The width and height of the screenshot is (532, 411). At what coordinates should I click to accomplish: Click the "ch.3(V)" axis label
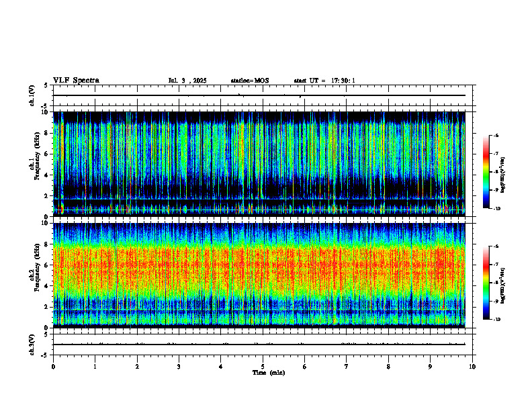[x=32, y=345]
